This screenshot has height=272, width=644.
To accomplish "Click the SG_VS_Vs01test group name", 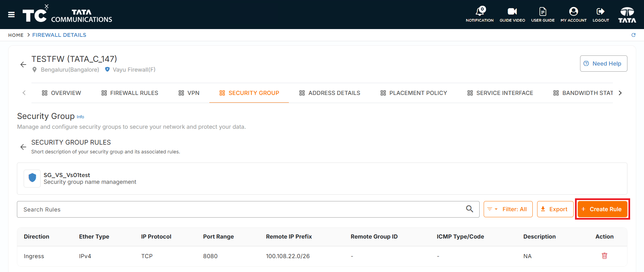I will pos(67,175).
